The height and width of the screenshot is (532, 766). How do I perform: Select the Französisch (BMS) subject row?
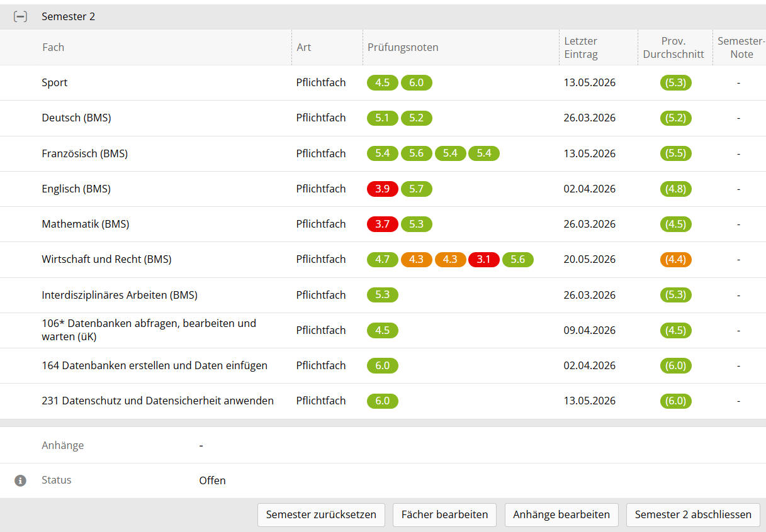point(383,153)
